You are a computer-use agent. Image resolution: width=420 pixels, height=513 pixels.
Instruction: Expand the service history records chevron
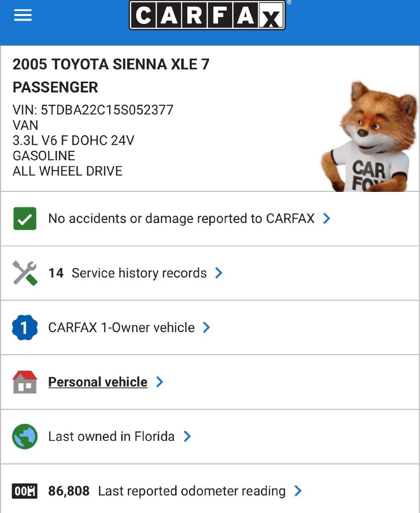(219, 273)
